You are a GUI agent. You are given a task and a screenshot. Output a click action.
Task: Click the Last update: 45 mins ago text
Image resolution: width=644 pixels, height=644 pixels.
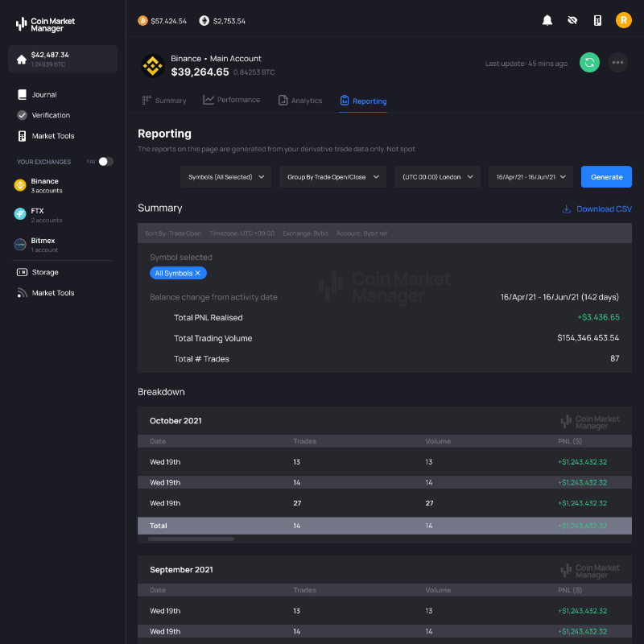[x=526, y=64]
